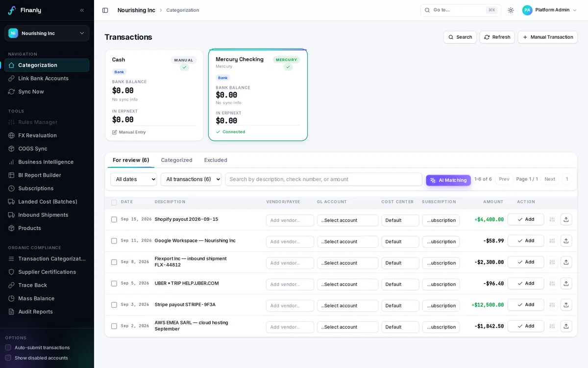Click split icon in Google Workspace row
Viewport: 588px width, 368px height.
tap(552, 241)
